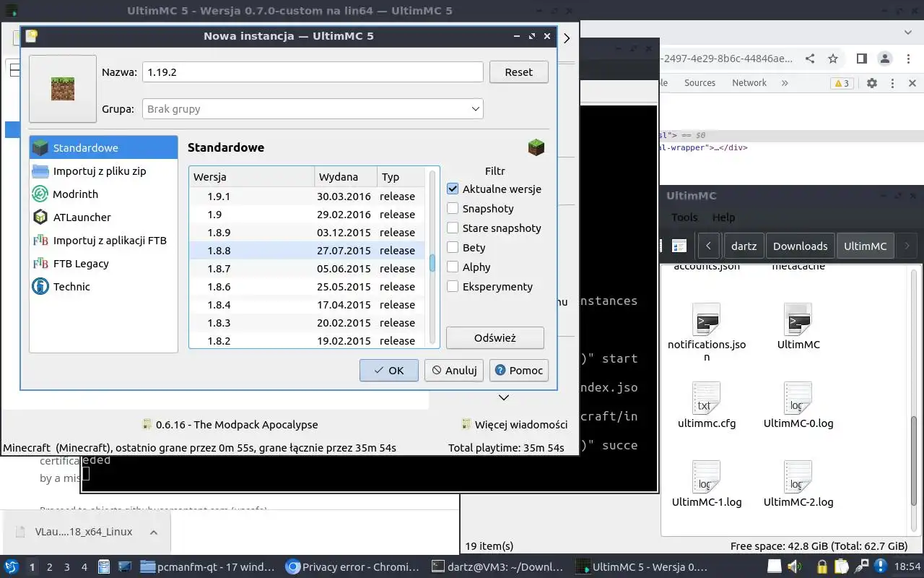Screen dimensions: 924x578
Task: Click the DevTools warnings badge showing 3
Action: [x=842, y=83]
